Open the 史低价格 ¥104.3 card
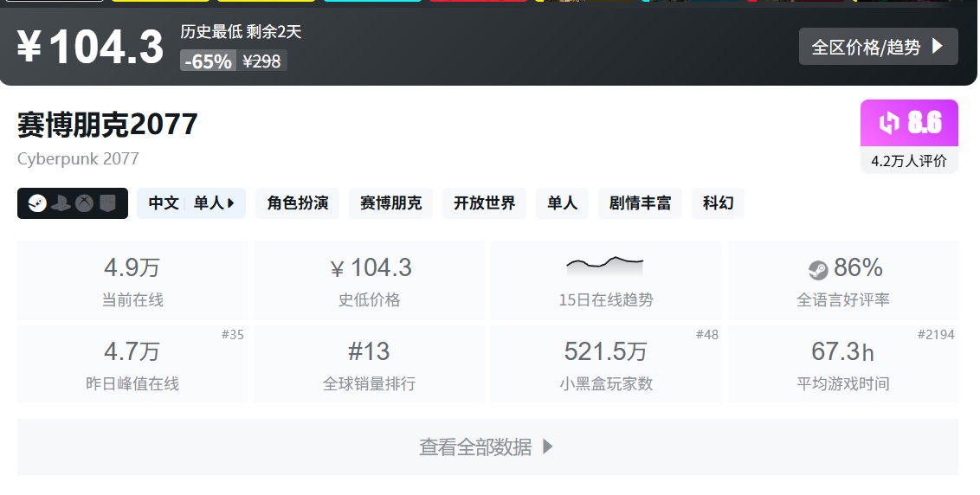This screenshot has height=495, width=980. pyautogui.click(x=370, y=280)
